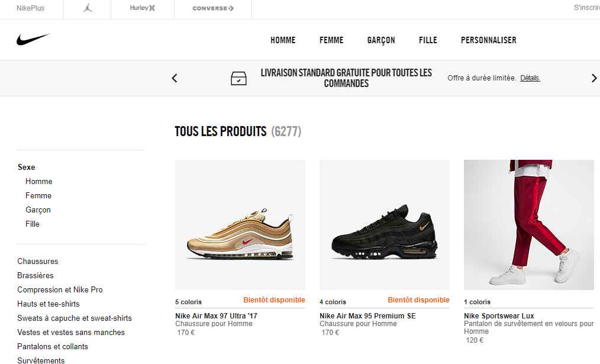Open the black Air Max 95 Premium thumbnail
The width and height of the screenshot is (600, 364).
(385, 224)
